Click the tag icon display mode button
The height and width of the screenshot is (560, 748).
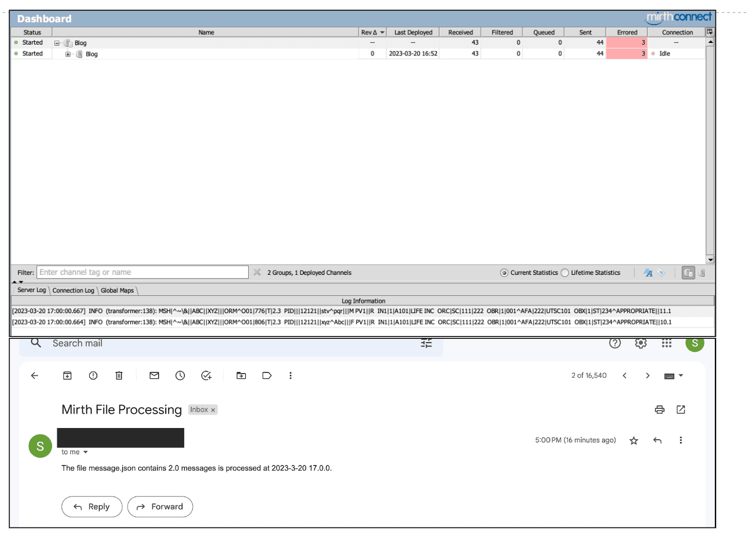[x=661, y=273]
